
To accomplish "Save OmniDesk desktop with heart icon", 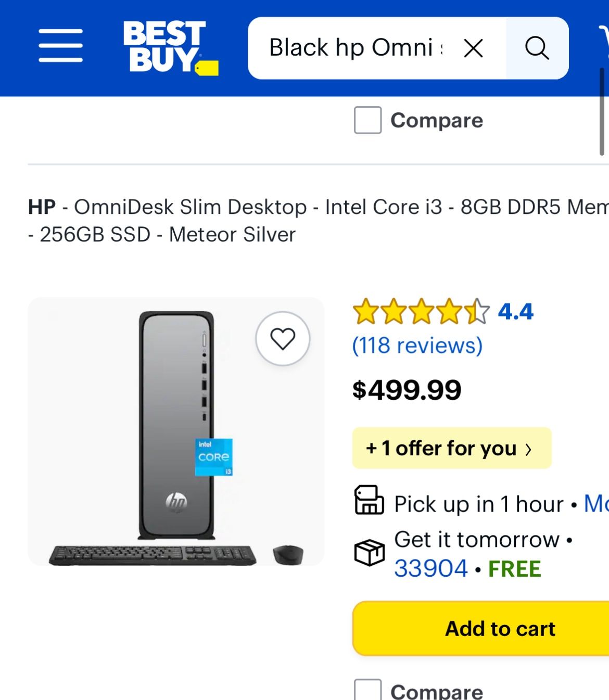I will pos(283,339).
